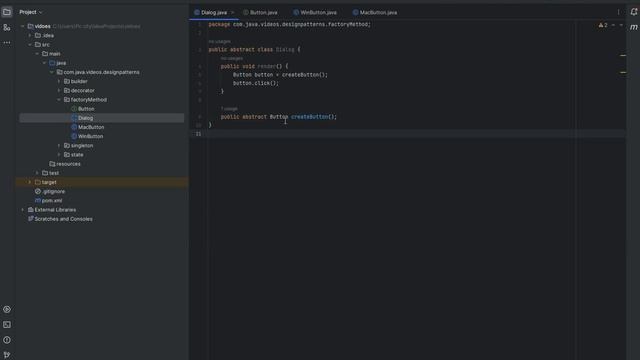Expand the state package
640x360 pixels.
point(59,155)
